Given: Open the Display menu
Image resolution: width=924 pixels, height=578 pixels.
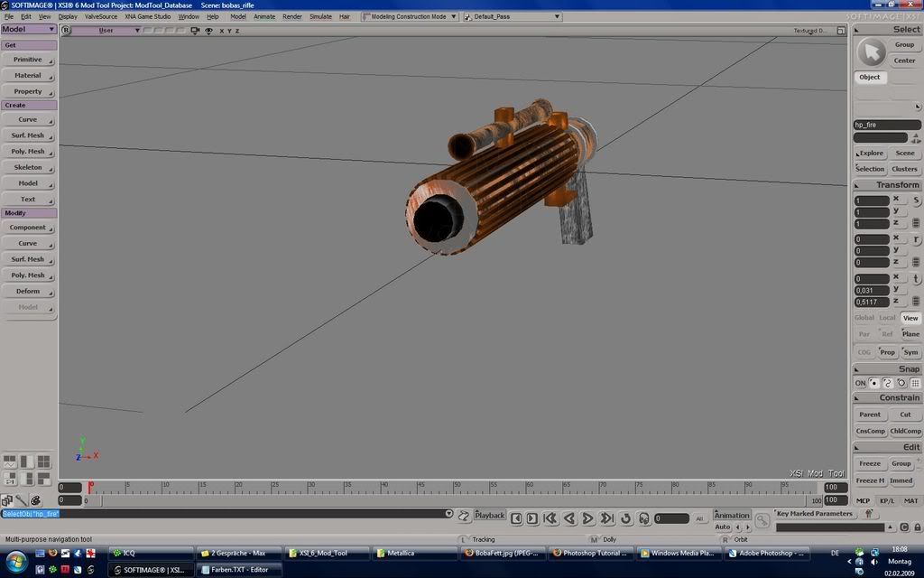Looking at the screenshot, I should [x=68, y=16].
